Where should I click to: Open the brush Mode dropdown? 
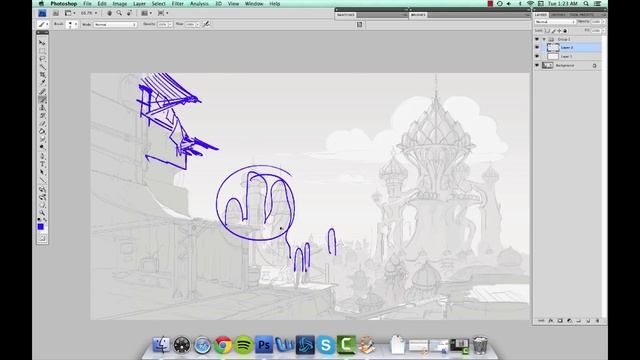pyautogui.click(x=115, y=24)
